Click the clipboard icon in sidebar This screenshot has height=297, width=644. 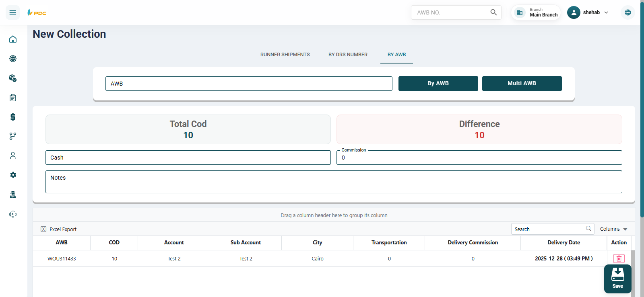coord(13,98)
